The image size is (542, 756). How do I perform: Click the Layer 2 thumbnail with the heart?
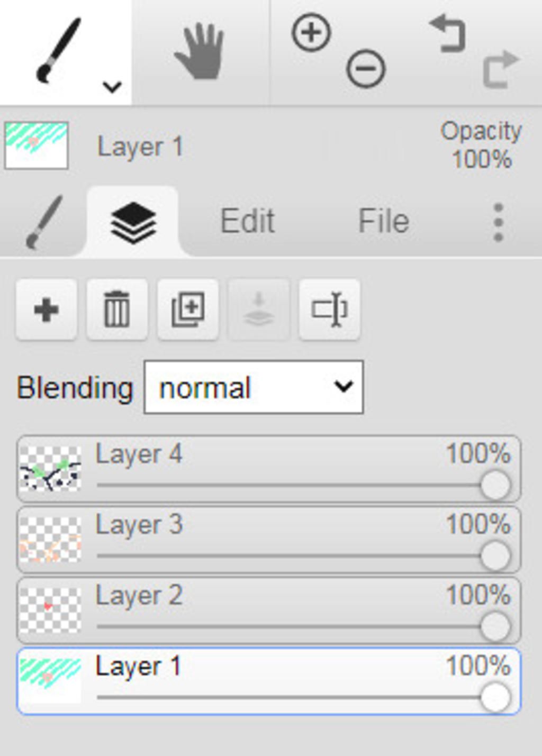(50, 610)
